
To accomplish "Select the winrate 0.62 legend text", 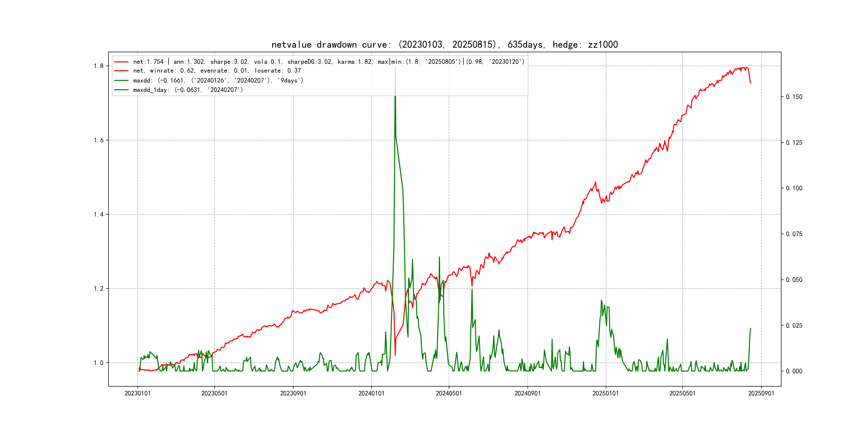I will 217,71.
